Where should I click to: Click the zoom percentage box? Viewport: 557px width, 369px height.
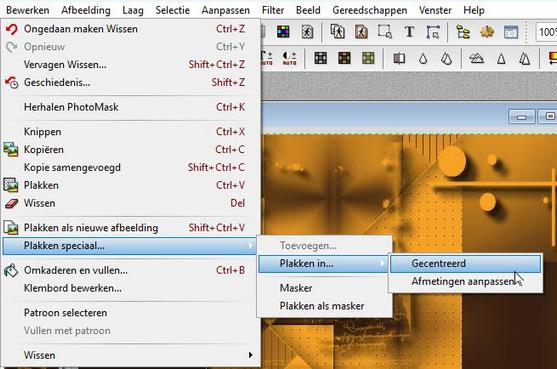point(546,32)
